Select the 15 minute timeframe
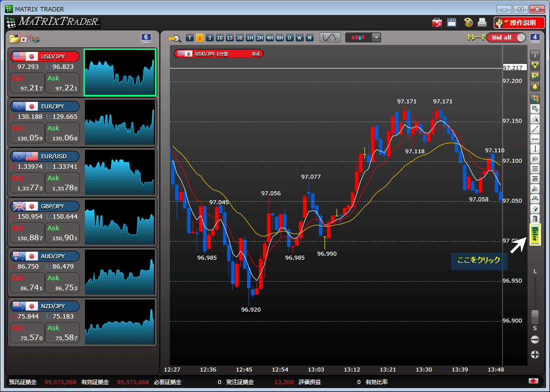The height and width of the screenshot is (392, 550). (x=230, y=38)
